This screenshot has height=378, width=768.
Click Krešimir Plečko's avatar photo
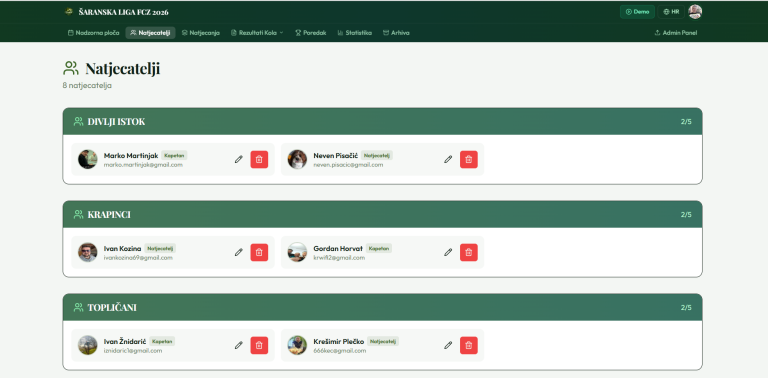[x=297, y=345]
